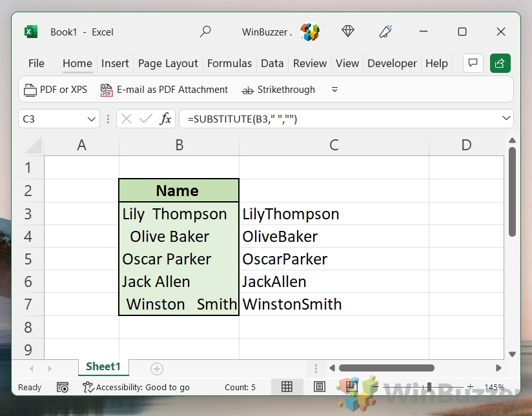Apply Strikethrough from quick access toolbar
532x416 pixels.
tap(278, 90)
